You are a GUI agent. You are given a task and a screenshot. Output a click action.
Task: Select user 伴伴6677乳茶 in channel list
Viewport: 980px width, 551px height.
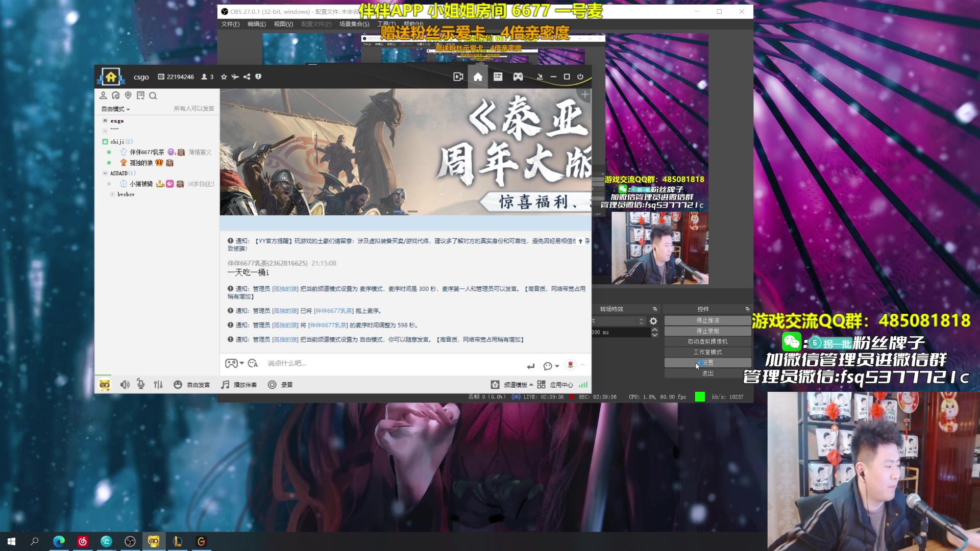pyautogui.click(x=147, y=152)
